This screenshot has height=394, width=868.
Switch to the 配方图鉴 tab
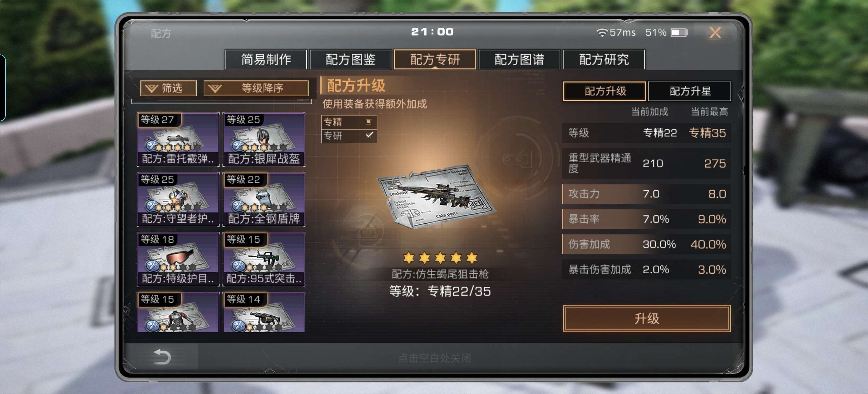pos(350,60)
